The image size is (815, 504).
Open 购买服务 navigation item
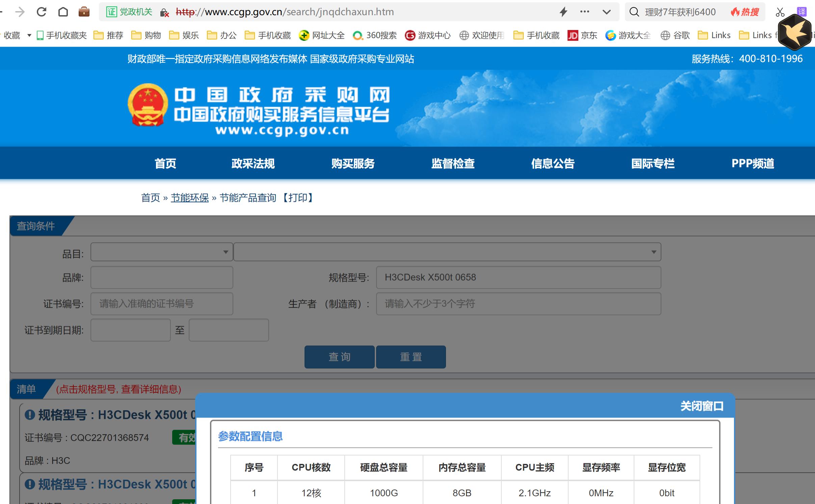[353, 163]
